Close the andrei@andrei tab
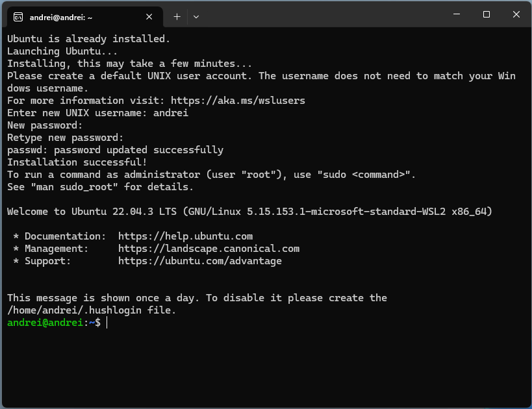The height and width of the screenshot is (409, 532). click(x=149, y=17)
